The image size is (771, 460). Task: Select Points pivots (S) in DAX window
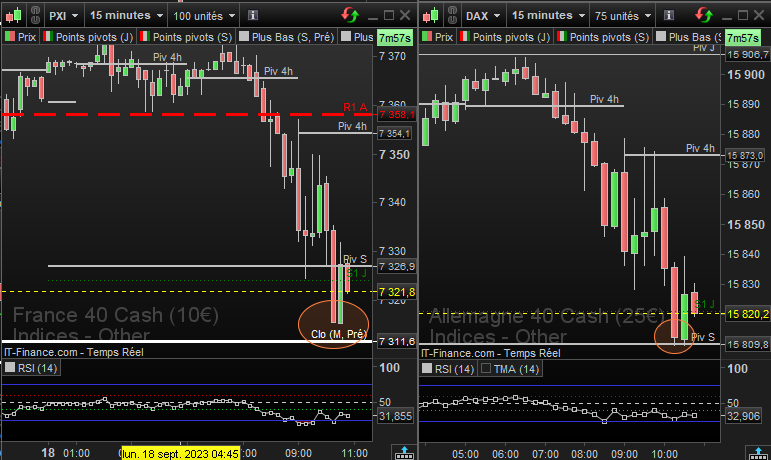(603, 37)
